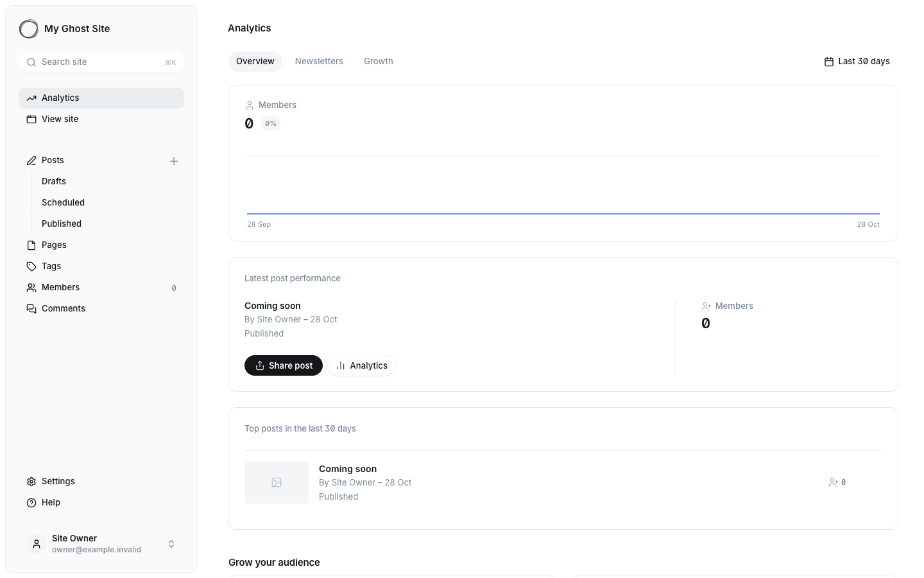Open the Published posts list
924x578 pixels.
(62, 224)
